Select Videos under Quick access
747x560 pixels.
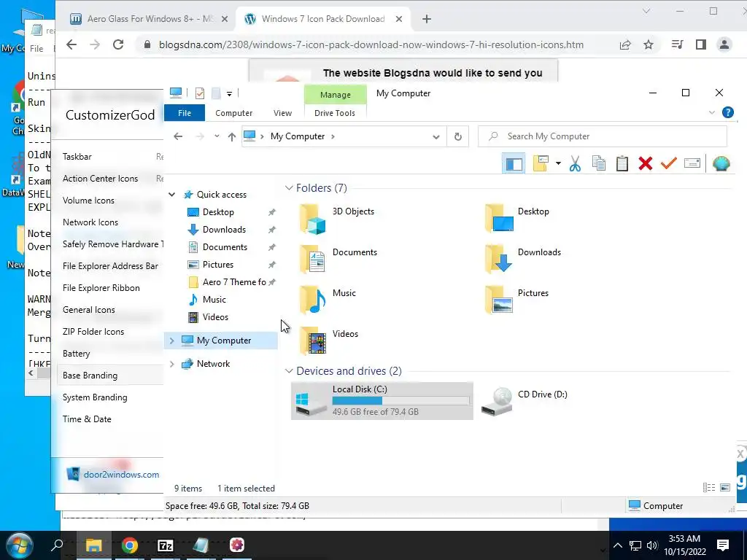click(215, 317)
